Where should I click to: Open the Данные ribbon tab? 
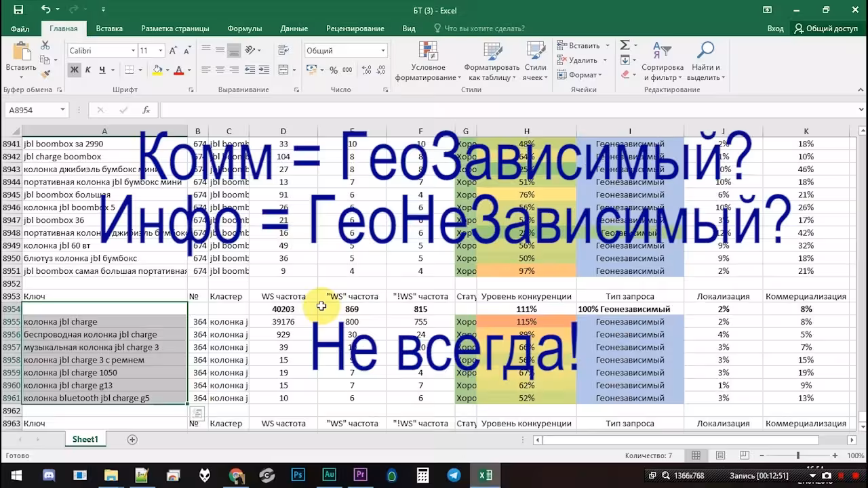click(294, 28)
